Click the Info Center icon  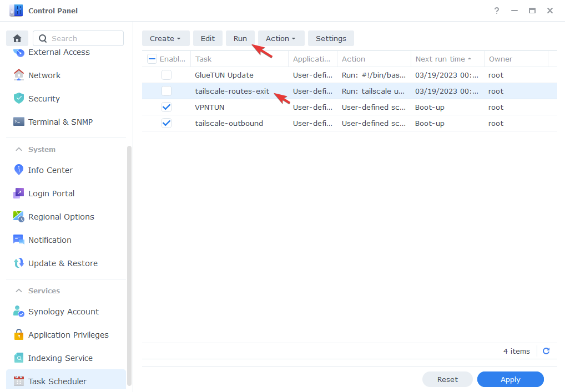[19, 170]
